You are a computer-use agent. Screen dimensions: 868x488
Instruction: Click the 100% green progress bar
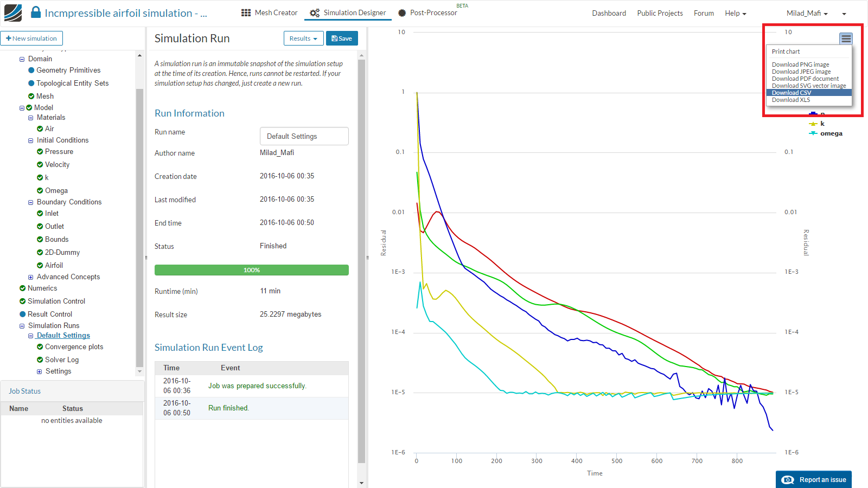click(251, 270)
